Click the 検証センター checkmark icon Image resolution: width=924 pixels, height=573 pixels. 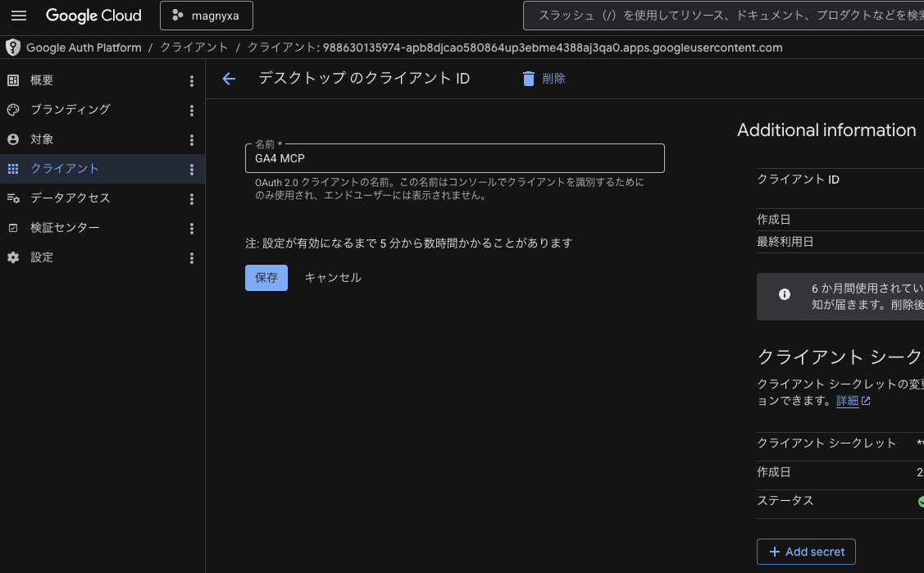coord(13,228)
